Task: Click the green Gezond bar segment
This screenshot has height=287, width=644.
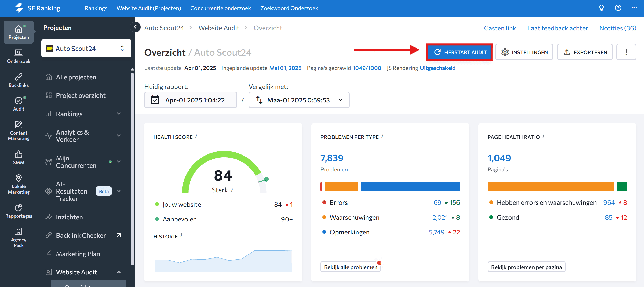Action: pyautogui.click(x=622, y=187)
